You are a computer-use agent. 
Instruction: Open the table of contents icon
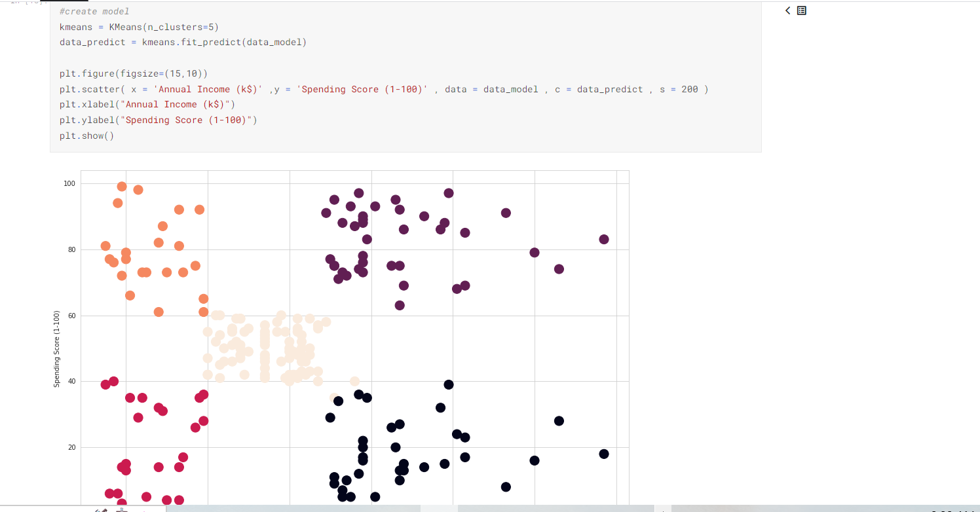[802, 10]
